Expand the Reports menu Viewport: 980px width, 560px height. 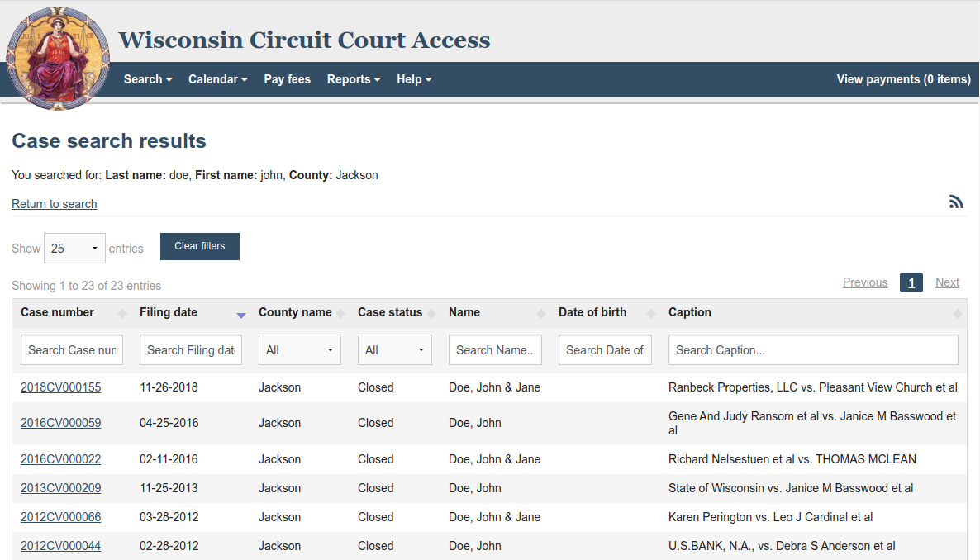[x=353, y=79]
